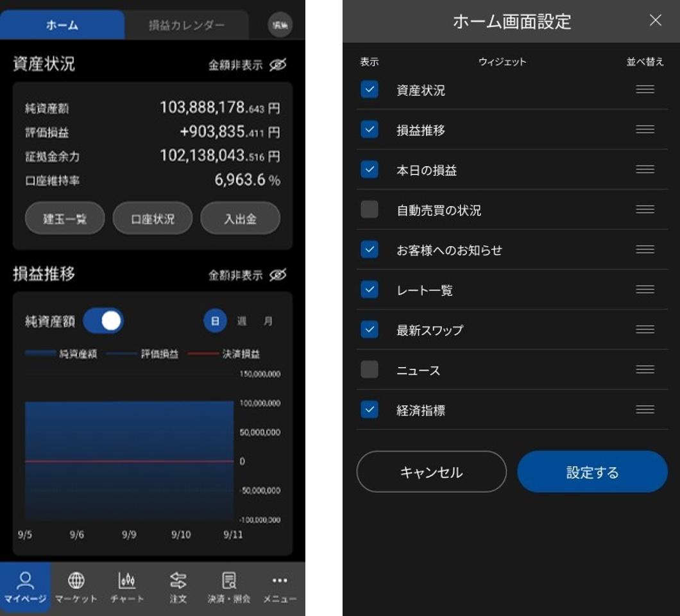
Task: Open the チャート screen
Action: coord(127,587)
